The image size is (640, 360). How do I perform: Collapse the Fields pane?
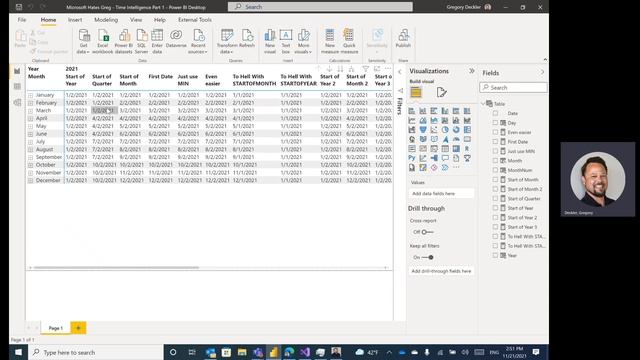pyautogui.click(x=542, y=72)
